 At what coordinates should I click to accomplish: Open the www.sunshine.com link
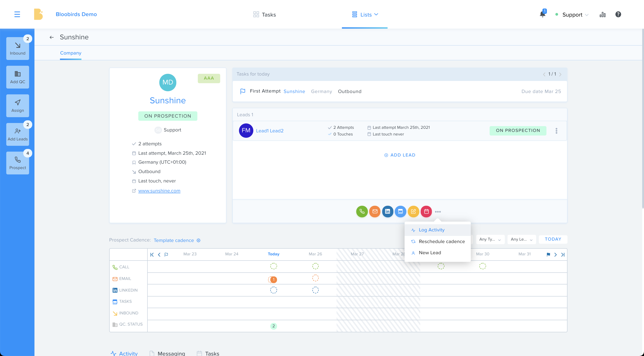coord(159,191)
